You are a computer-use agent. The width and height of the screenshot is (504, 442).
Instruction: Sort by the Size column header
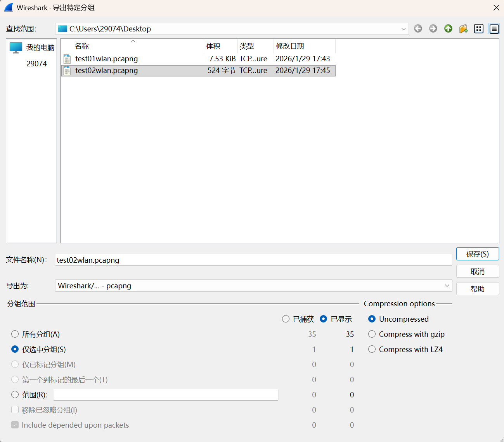coord(221,46)
